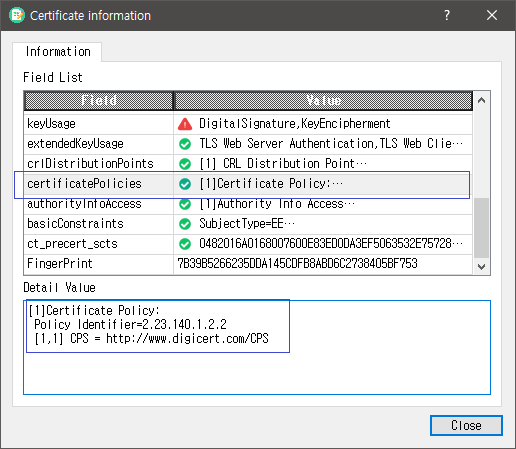Click inside the Detail Value text box
The width and height of the screenshot is (516, 449).
[257, 347]
